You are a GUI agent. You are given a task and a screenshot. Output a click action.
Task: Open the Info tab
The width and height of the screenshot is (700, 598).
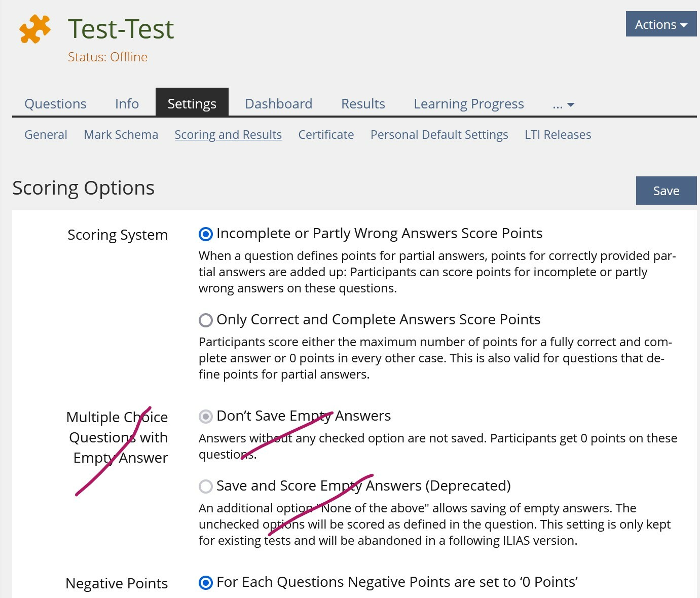[127, 104]
